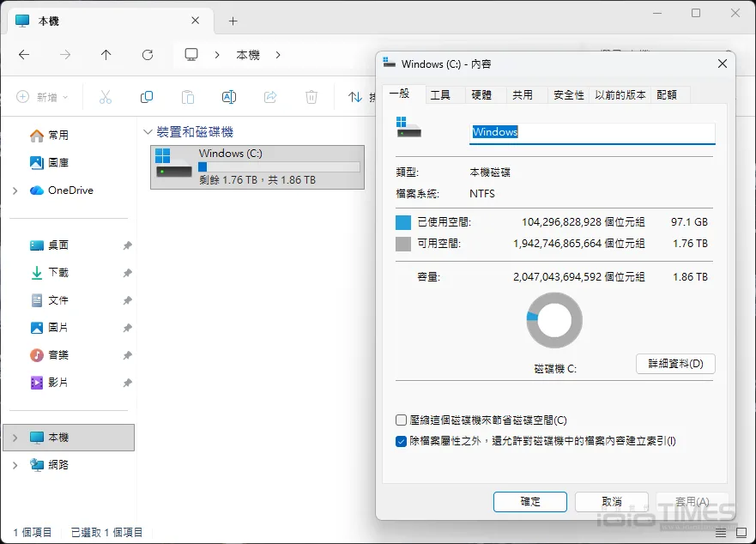
Task: Open 新增 (New) dropdown menu
Action: point(42,97)
